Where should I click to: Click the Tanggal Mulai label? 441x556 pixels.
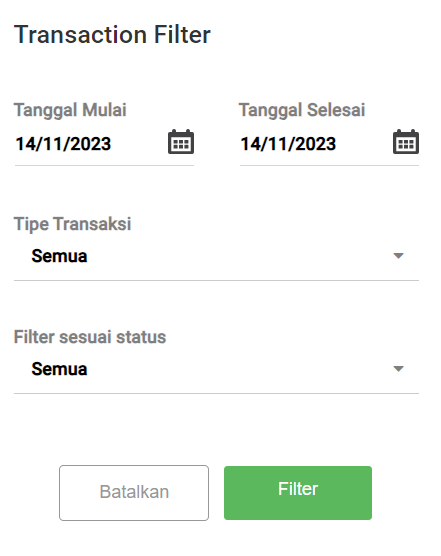70,110
